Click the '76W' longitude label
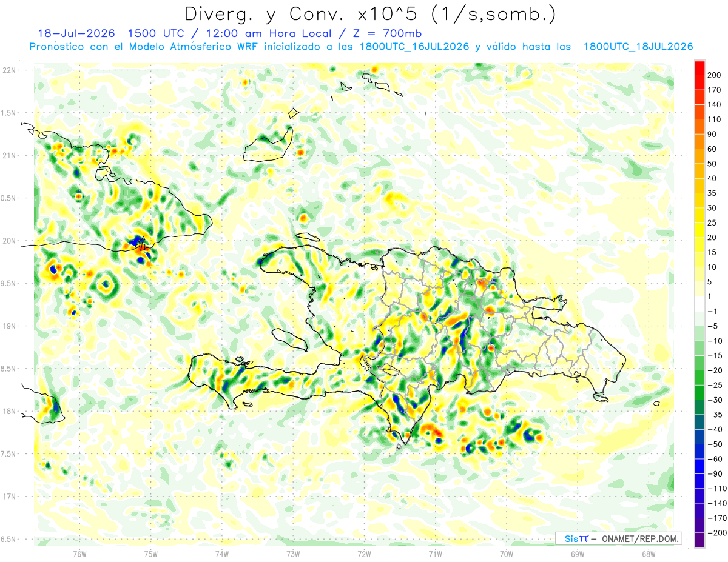 pyautogui.click(x=79, y=554)
